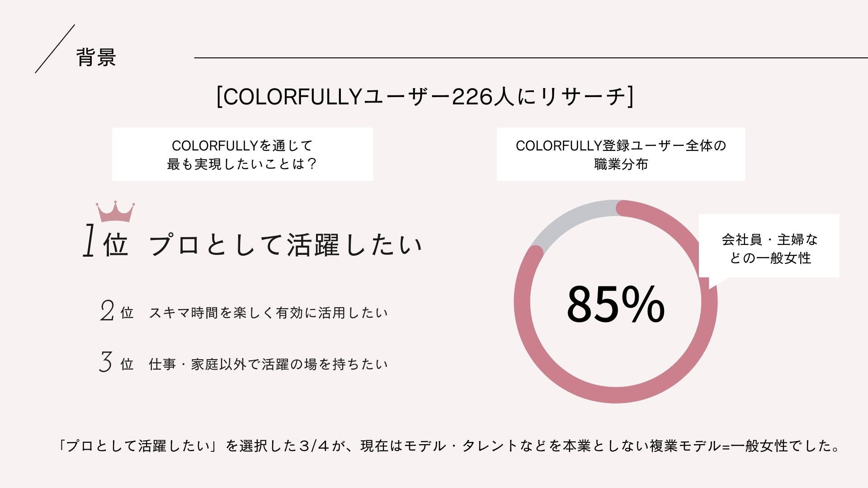The width and height of the screenshot is (868, 488).
Task: Click the COLORFULLYユーザー226人にリサーチ title
Action: [x=425, y=97]
